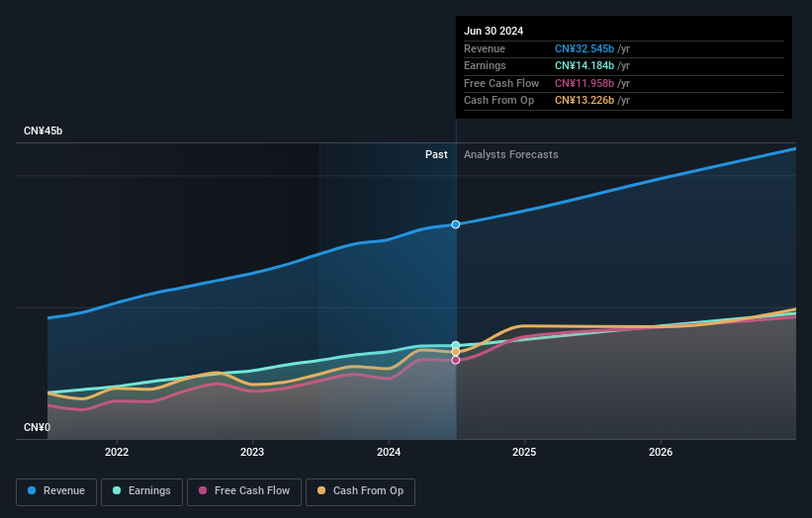Click the 2023 x-axis label
This screenshot has height=518, width=812.
(252, 452)
